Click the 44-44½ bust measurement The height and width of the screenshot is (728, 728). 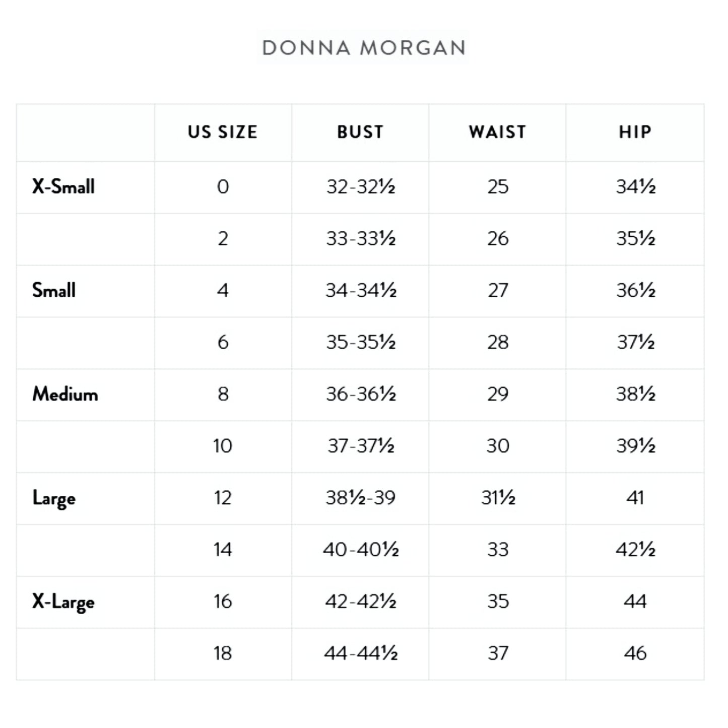click(360, 653)
